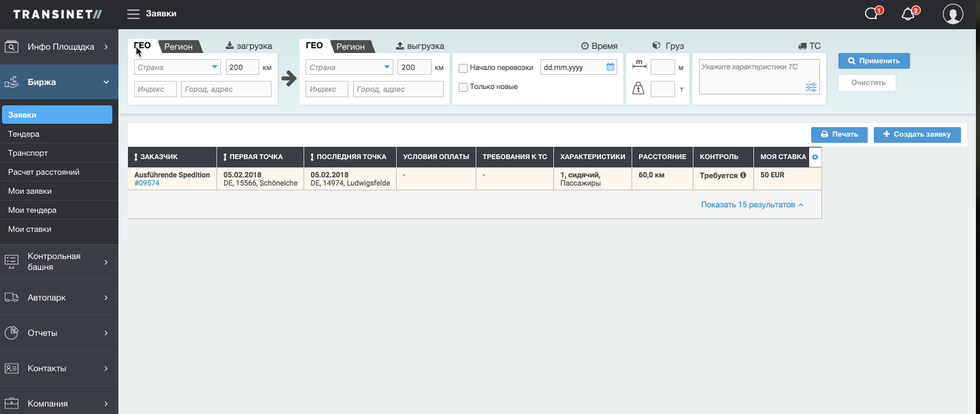The height and width of the screenshot is (414, 980).
Task: Switch to the loading Регион tab
Action: click(x=178, y=47)
